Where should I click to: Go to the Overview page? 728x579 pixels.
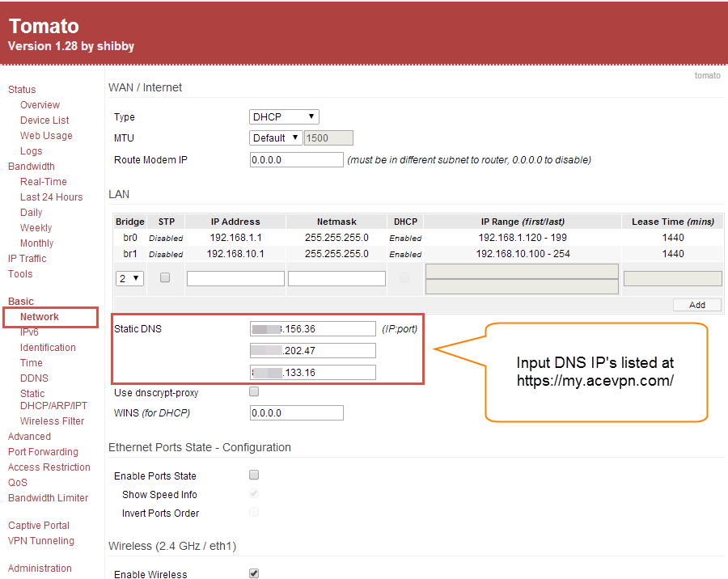40,105
